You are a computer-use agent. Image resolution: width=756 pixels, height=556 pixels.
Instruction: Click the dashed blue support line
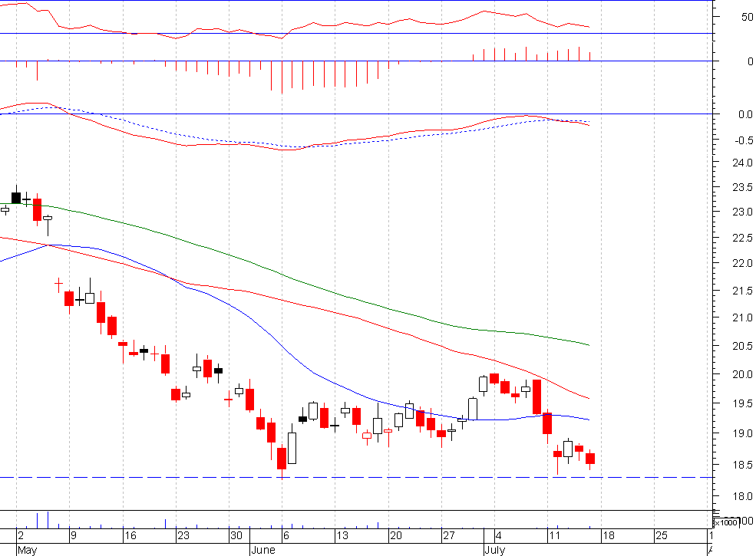[x=357, y=478]
